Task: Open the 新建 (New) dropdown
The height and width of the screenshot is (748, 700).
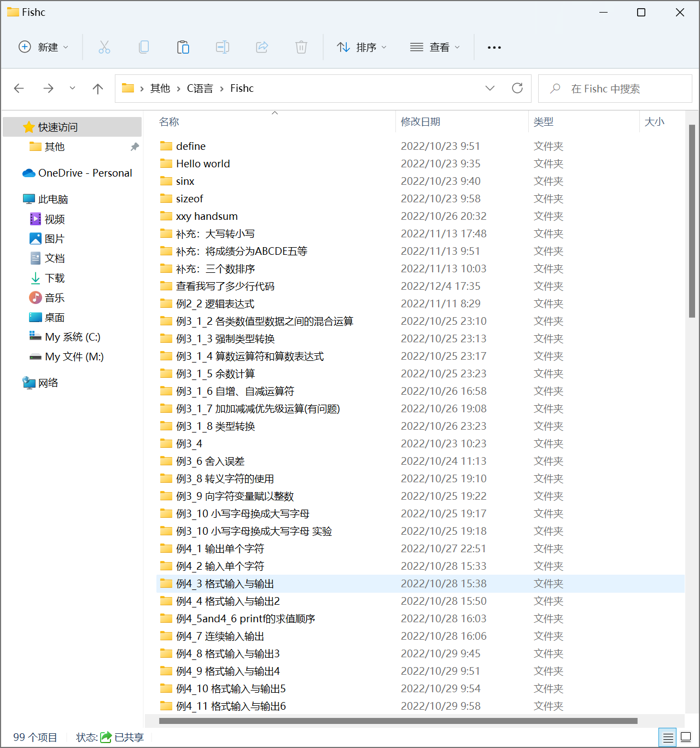Action: tap(44, 48)
